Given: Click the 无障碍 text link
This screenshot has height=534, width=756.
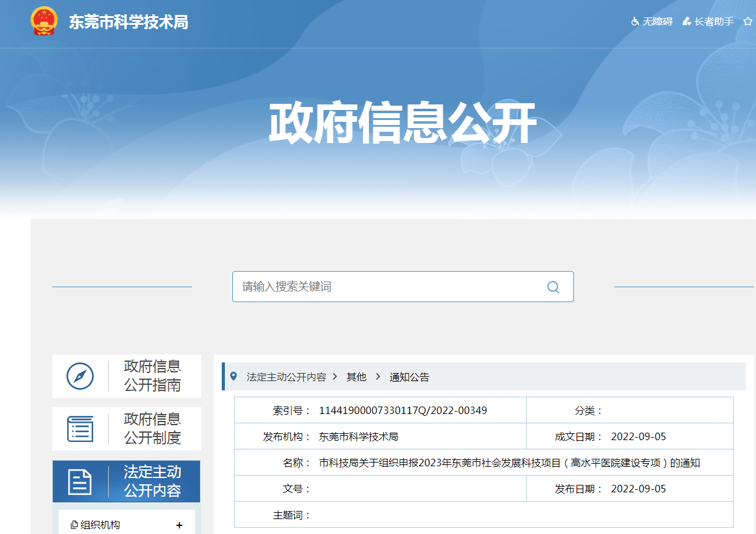Looking at the screenshot, I should [x=657, y=22].
